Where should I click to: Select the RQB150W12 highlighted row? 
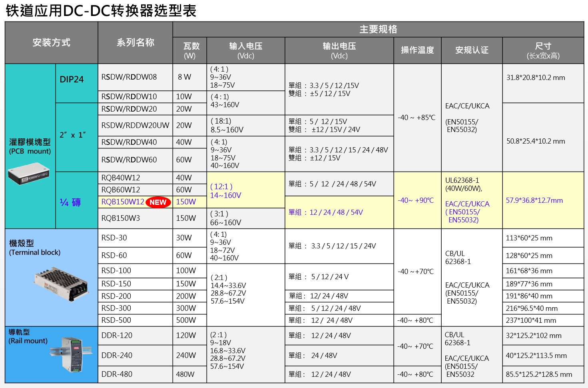coord(122,202)
